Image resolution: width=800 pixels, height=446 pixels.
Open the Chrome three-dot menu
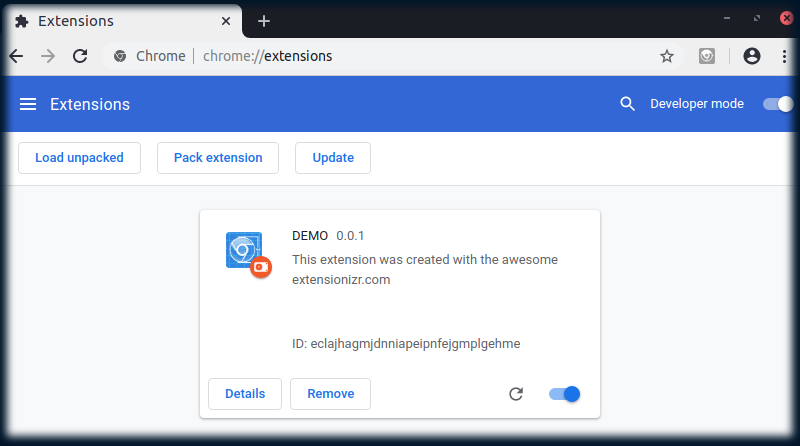(x=784, y=56)
